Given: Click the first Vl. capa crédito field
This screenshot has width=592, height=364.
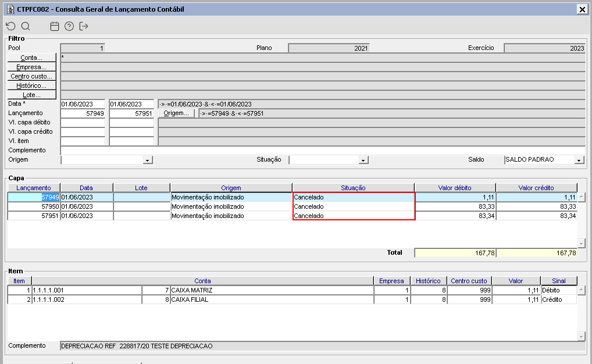Looking at the screenshot, I should (x=83, y=132).
